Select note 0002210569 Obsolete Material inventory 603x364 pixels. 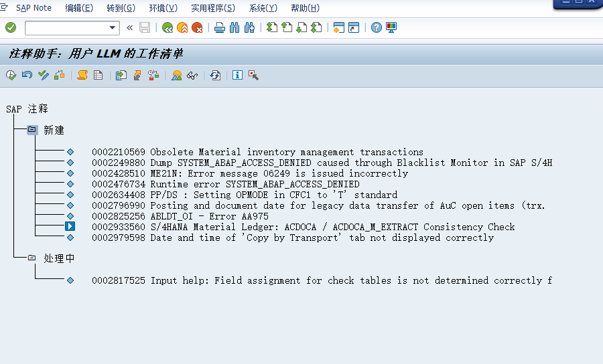tap(257, 152)
